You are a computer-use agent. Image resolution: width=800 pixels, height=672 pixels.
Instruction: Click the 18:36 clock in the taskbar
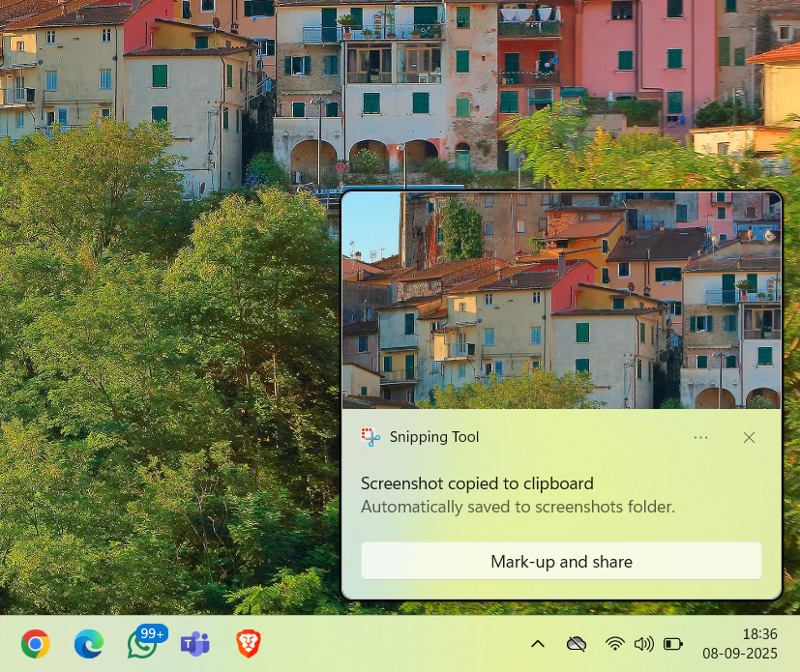(759, 634)
